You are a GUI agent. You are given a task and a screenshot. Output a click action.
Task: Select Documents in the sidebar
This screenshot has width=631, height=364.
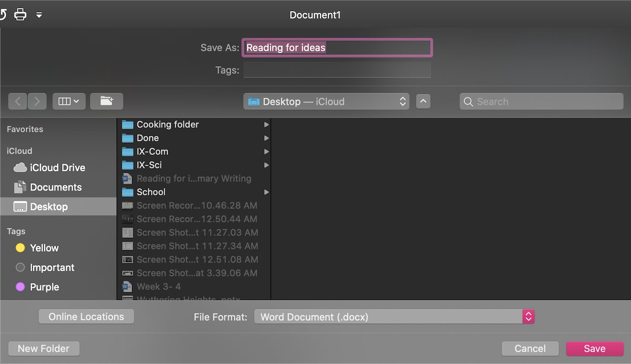pyautogui.click(x=55, y=187)
